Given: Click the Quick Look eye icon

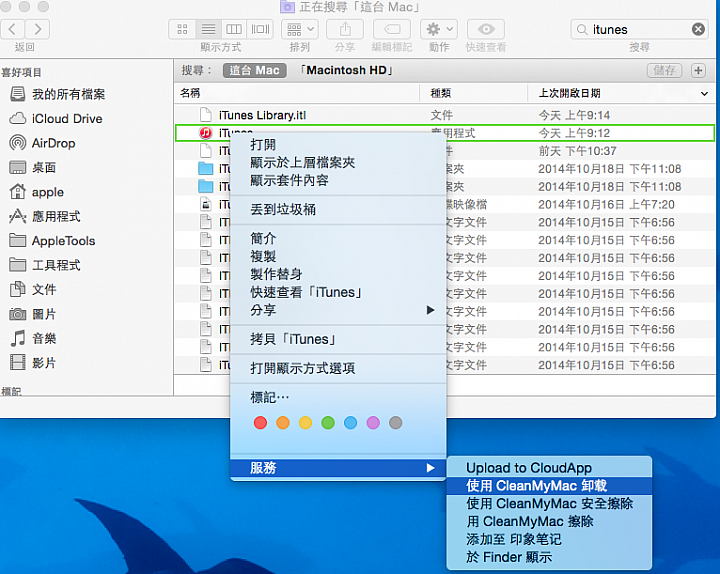Looking at the screenshot, I should coord(486,29).
